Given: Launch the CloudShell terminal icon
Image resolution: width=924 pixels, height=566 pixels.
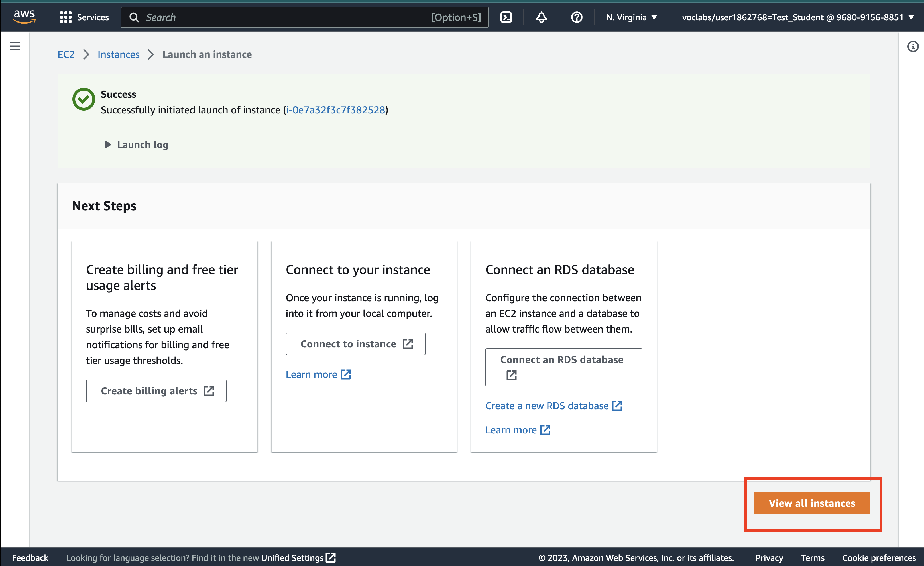Looking at the screenshot, I should 506,17.
